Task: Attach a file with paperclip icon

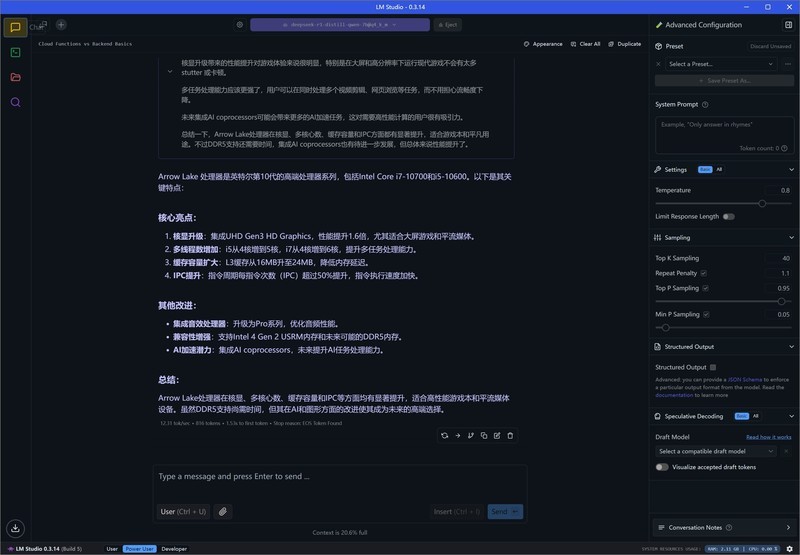Action: (223, 511)
